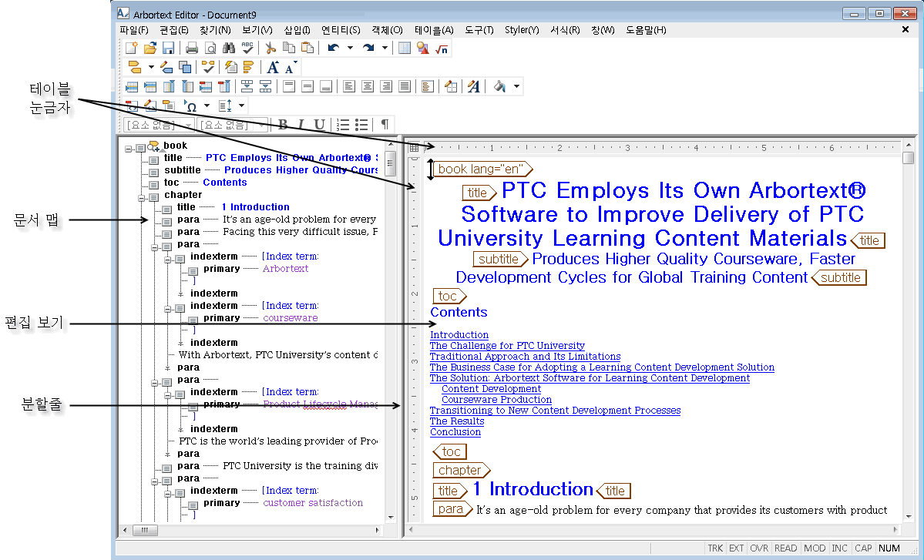Open the 테이블(A) menu
This screenshot has height=560, width=924.
(434, 30)
